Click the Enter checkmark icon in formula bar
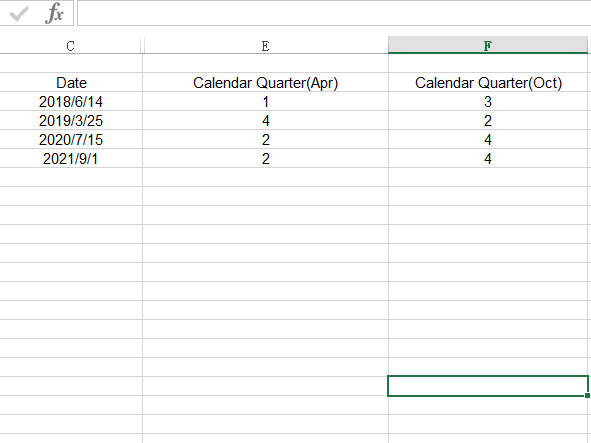 pos(19,14)
